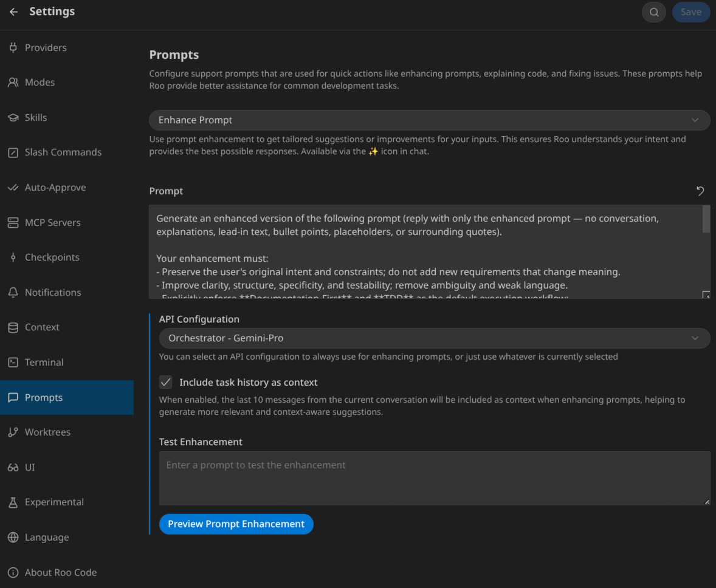
Task: Click the Context database icon
Action: tap(13, 327)
